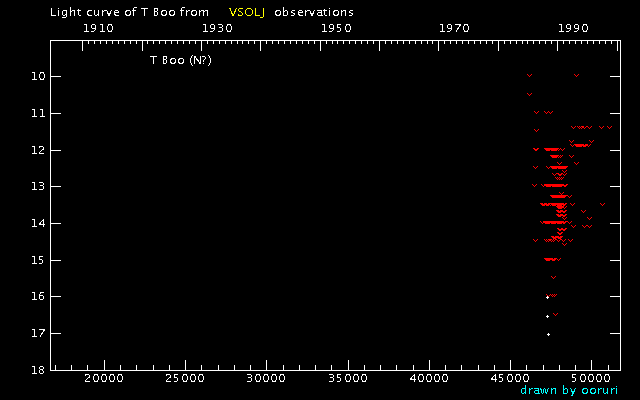Click magnitude 14 label on the left axis
Screen dimensions: 640x400
coord(34,224)
